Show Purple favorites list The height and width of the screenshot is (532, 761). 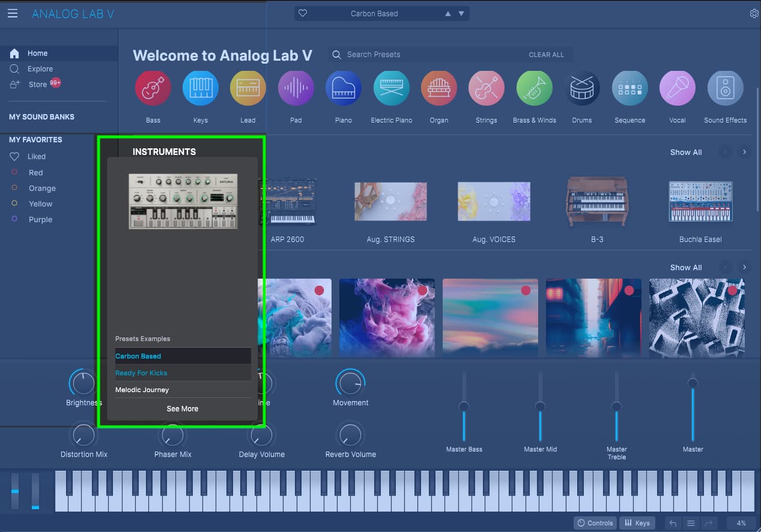point(40,220)
